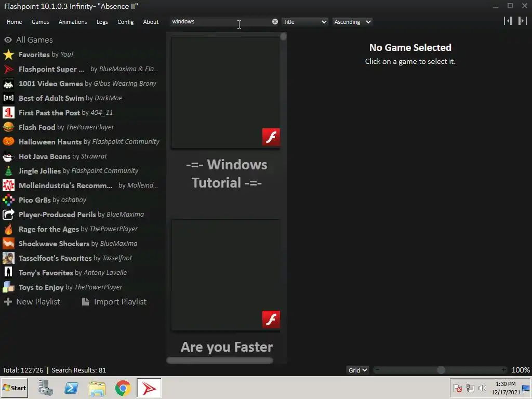The height and width of the screenshot is (399, 532).
Task: Click Import Playlist
Action: point(114,302)
